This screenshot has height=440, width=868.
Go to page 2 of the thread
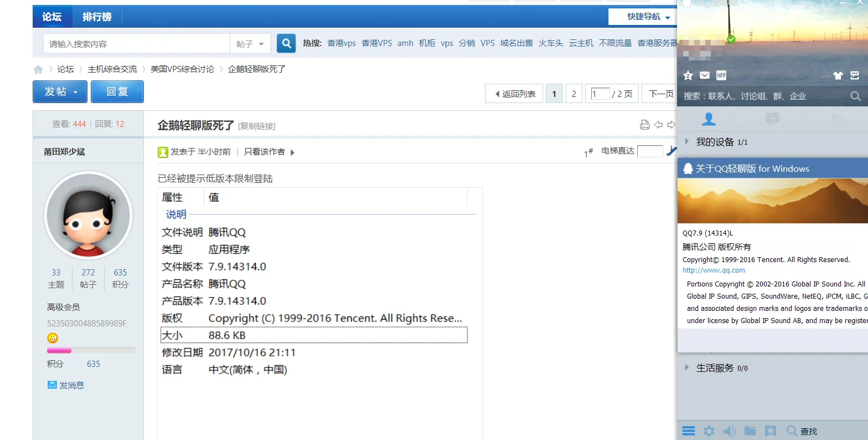pyautogui.click(x=574, y=94)
